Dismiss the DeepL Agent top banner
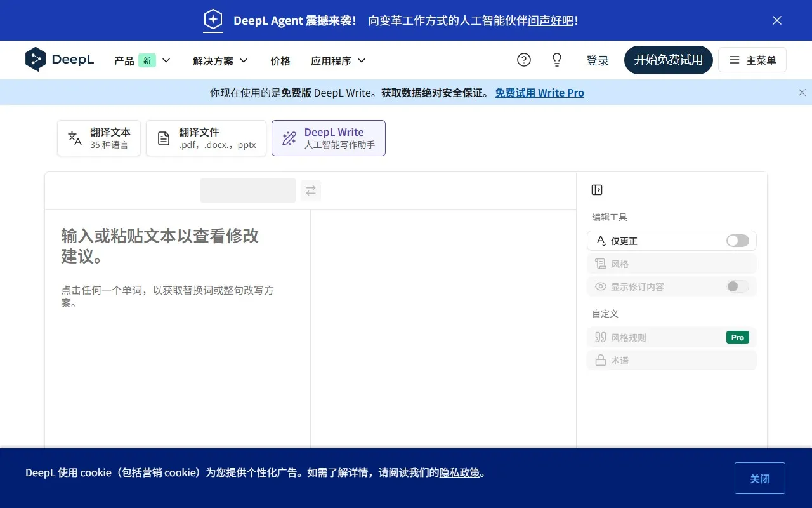Viewport: 812px width, 508px height. [x=776, y=20]
